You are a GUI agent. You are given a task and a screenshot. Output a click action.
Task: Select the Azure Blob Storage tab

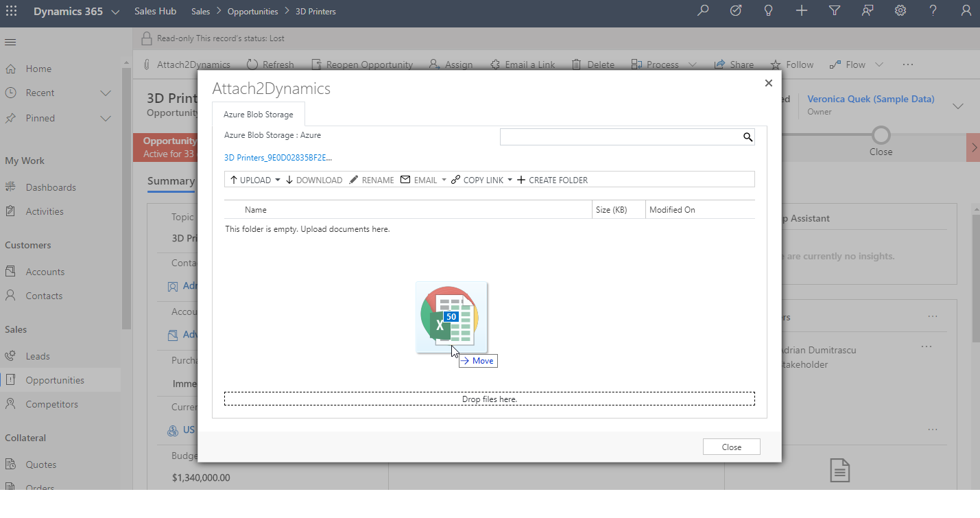tap(259, 115)
